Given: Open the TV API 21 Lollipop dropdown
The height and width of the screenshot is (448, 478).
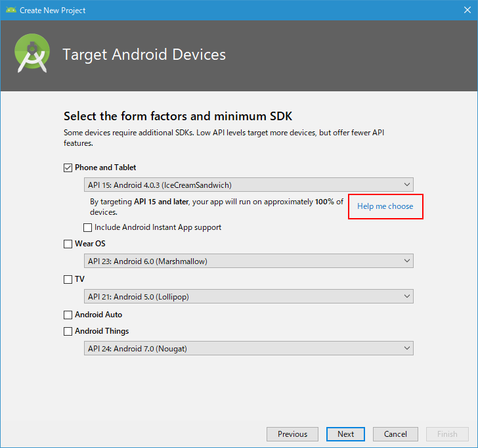Looking at the screenshot, I should click(x=249, y=296).
